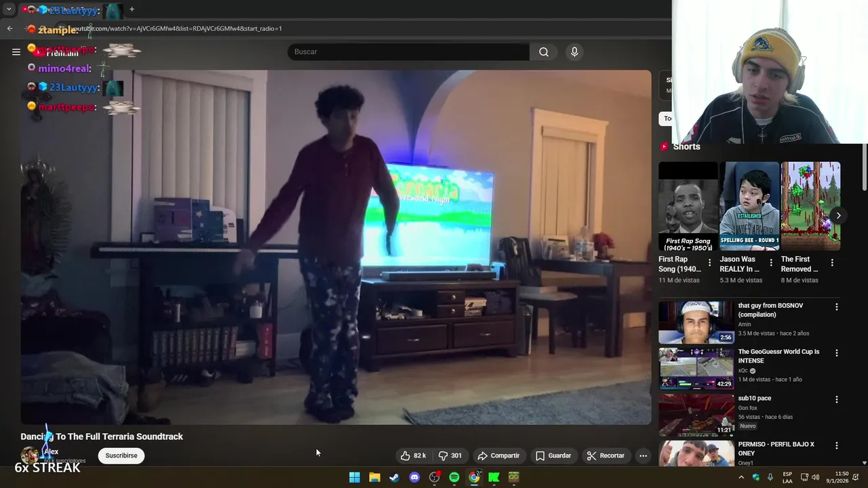
Task: Open the Spelling Bee Jason short thumbnail
Action: (749, 206)
